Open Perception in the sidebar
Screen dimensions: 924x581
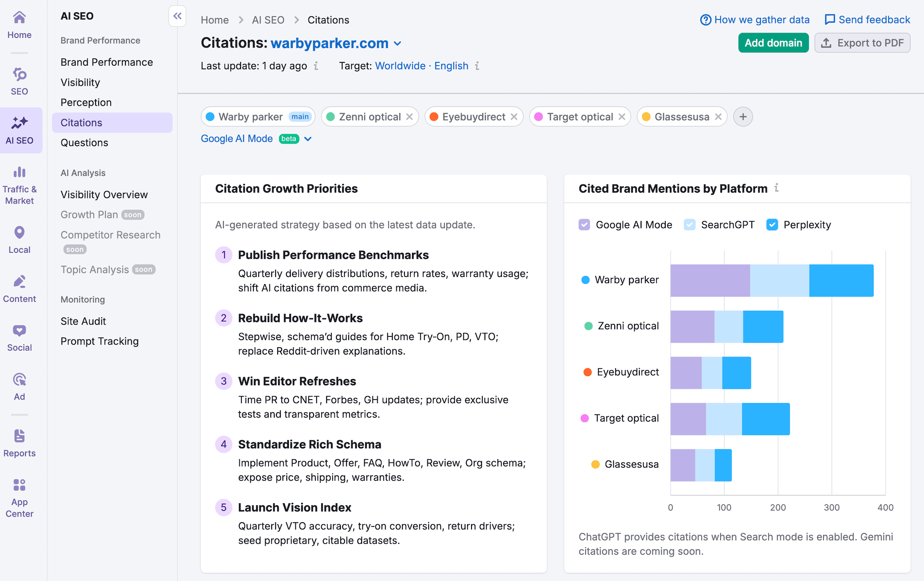point(86,103)
